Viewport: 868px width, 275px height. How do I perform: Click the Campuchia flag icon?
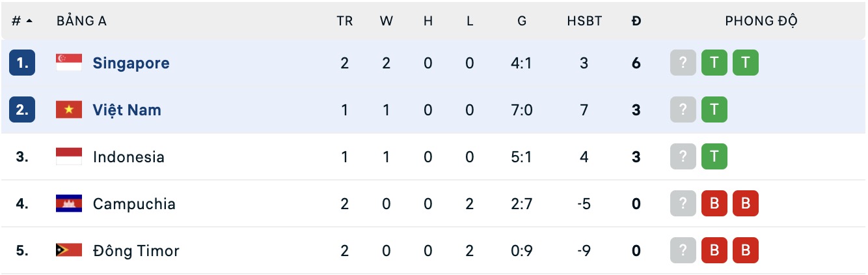(69, 203)
